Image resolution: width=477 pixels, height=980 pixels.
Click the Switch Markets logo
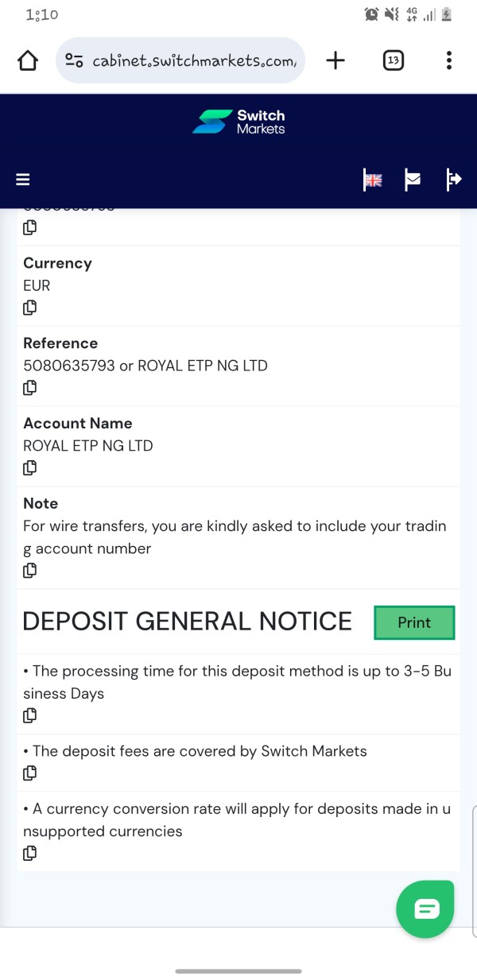tap(238, 122)
